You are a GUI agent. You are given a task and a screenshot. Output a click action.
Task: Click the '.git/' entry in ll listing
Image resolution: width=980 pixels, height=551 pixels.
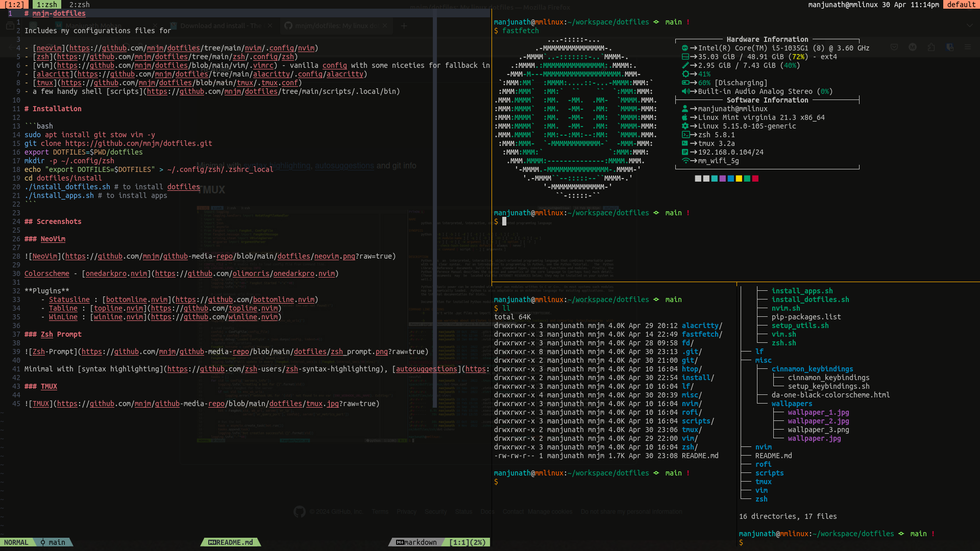click(x=692, y=352)
